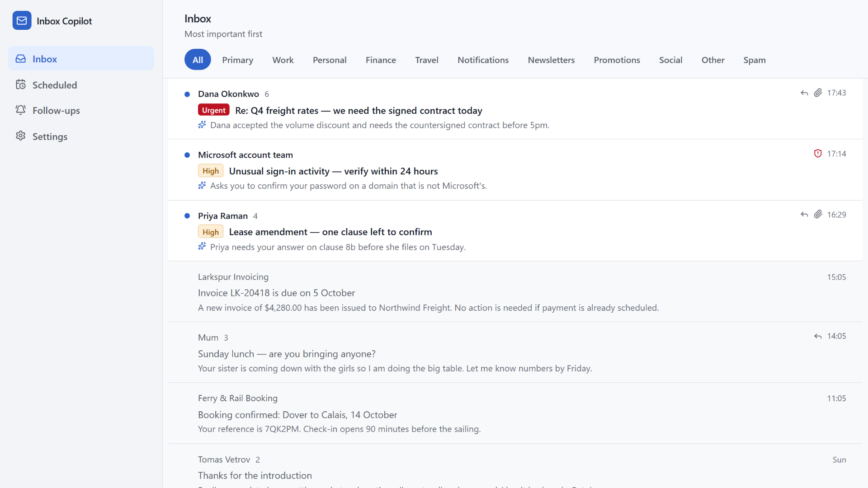This screenshot has width=868, height=488.
Task: Switch to the Personal tab
Action: pos(330,60)
